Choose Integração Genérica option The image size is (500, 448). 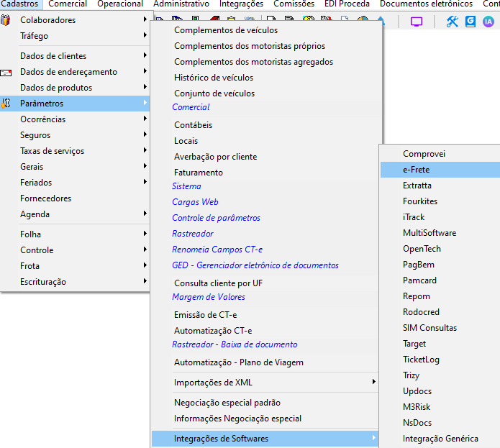[x=440, y=439]
